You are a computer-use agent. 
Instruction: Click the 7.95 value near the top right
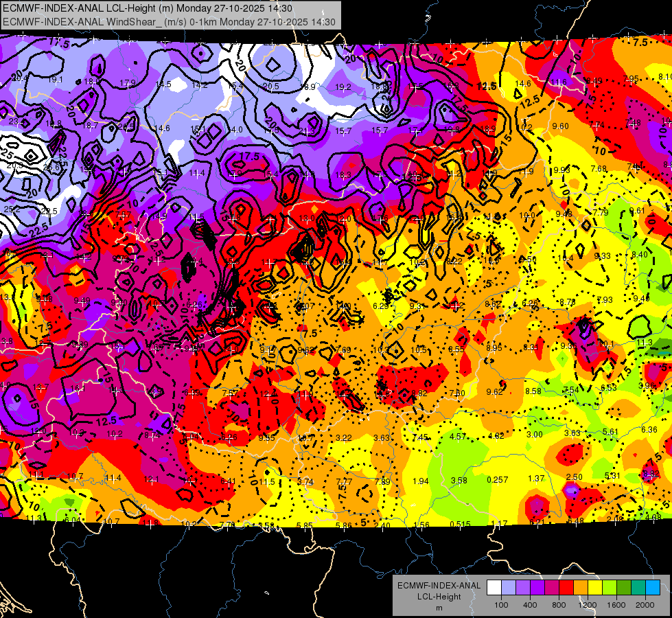[x=631, y=78]
